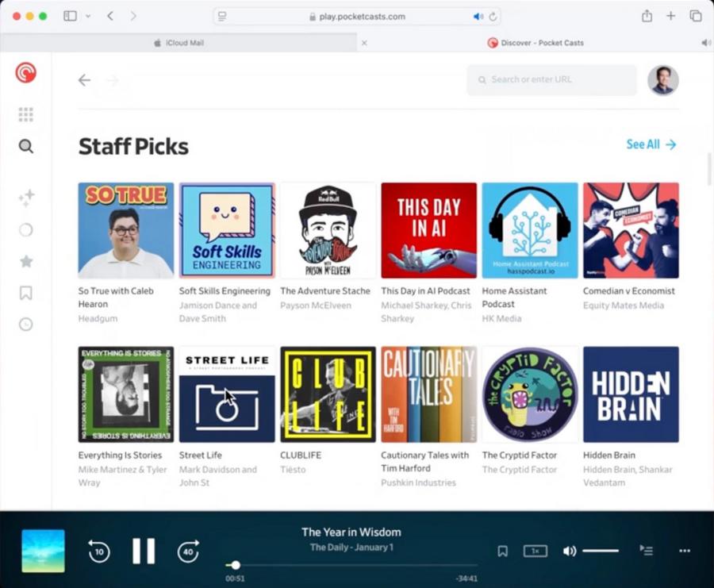This screenshot has height=588, width=714.
Task: Mute the player volume speaker icon
Action: click(x=569, y=551)
